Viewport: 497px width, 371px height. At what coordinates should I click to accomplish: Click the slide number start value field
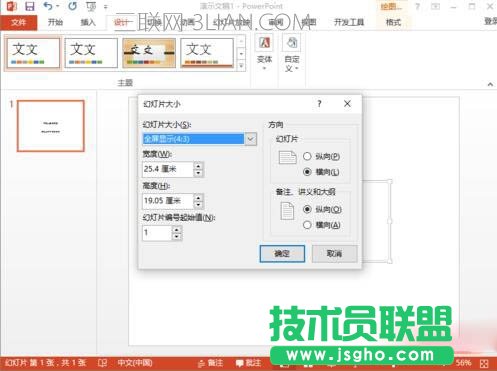click(157, 233)
